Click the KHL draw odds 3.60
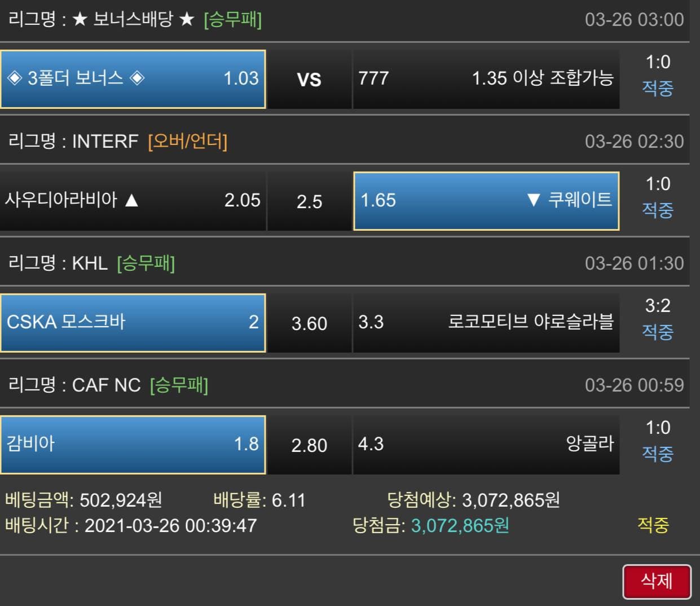Viewport: 700px width, 606px height. coord(309,323)
